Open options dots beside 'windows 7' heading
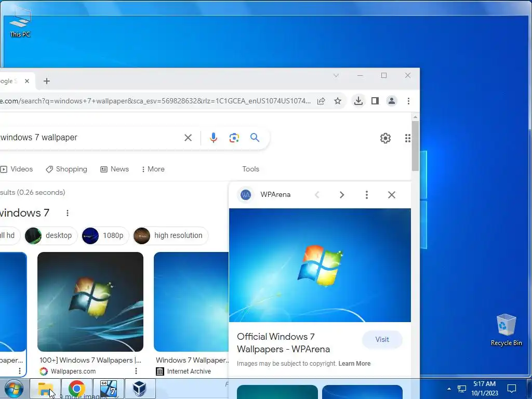 point(68,213)
